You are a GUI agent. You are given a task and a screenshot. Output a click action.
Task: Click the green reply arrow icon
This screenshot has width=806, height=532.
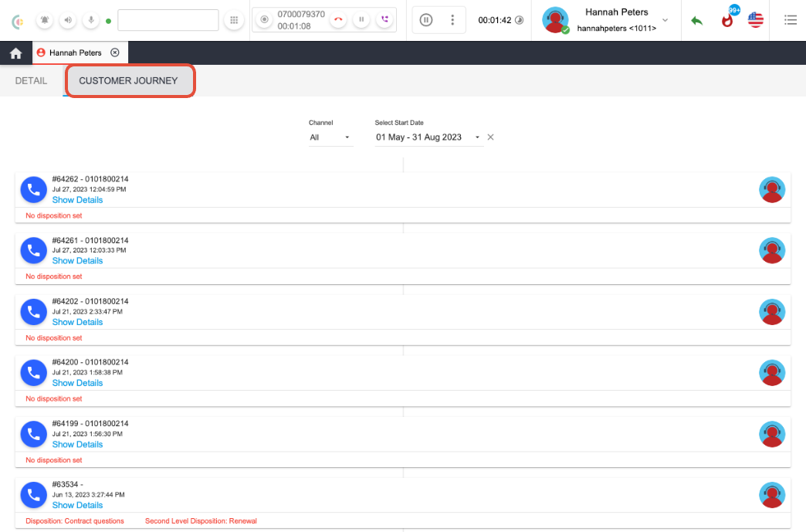696,21
